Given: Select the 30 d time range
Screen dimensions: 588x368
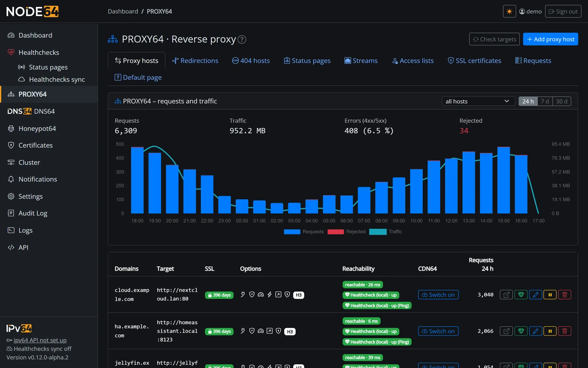Looking at the screenshot, I should (562, 101).
